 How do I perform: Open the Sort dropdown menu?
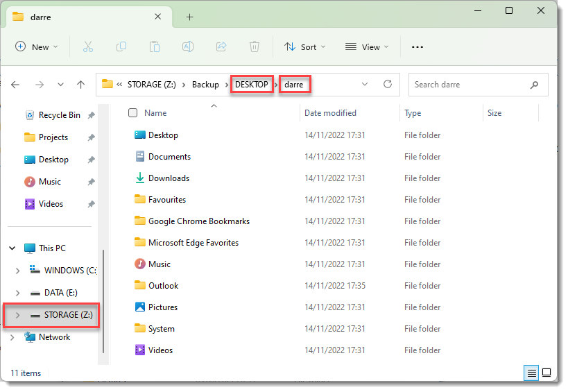(305, 47)
